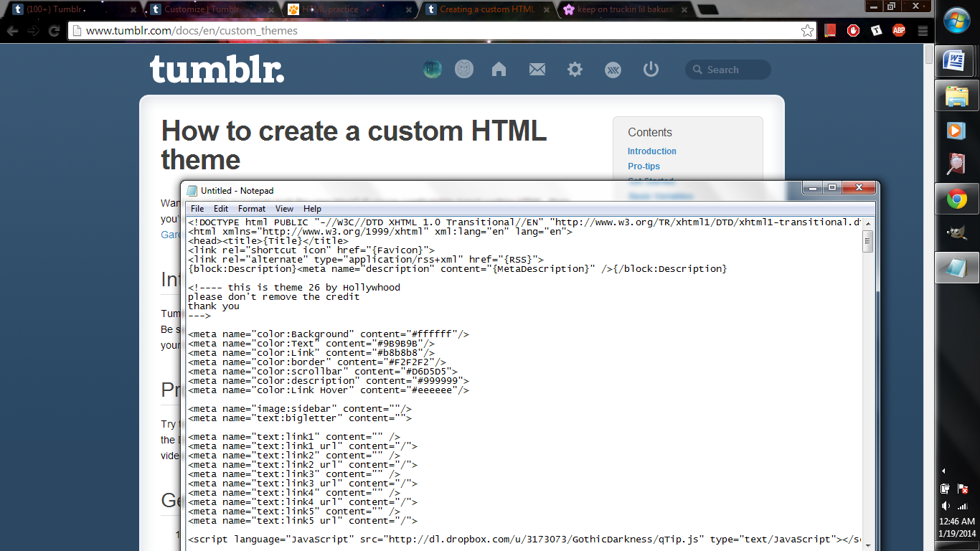Click the white T extension icon
The width and height of the screenshot is (980, 551).
pyautogui.click(x=876, y=31)
